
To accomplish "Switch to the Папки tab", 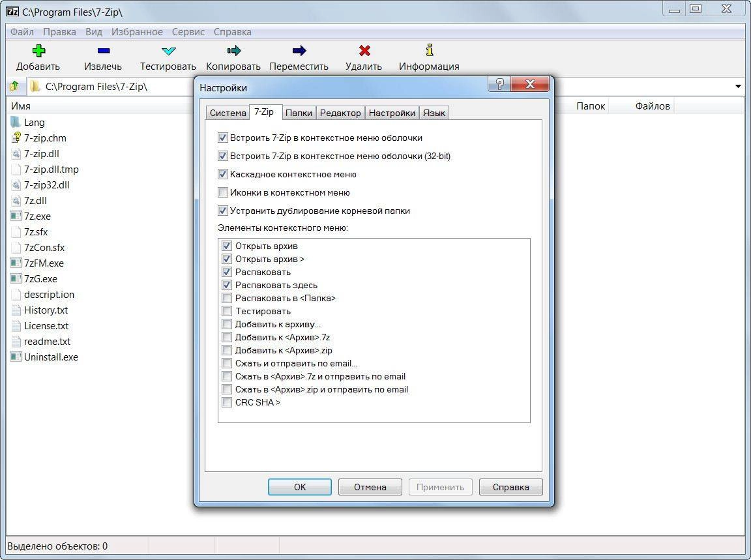I will [299, 113].
